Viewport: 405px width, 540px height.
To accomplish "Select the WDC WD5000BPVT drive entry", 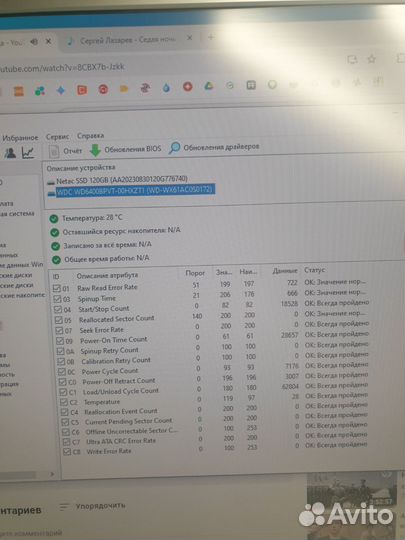I will click(x=135, y=190).
